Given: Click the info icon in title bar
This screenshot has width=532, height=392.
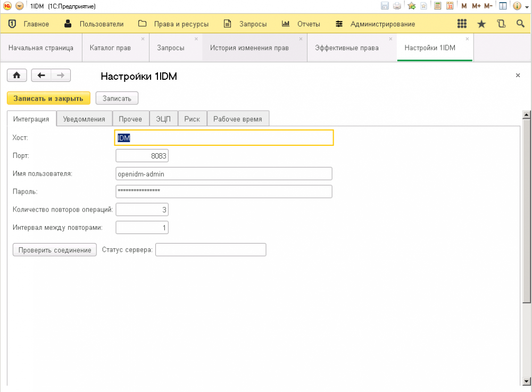Looking at the screenshot, I should pos(516,6).
